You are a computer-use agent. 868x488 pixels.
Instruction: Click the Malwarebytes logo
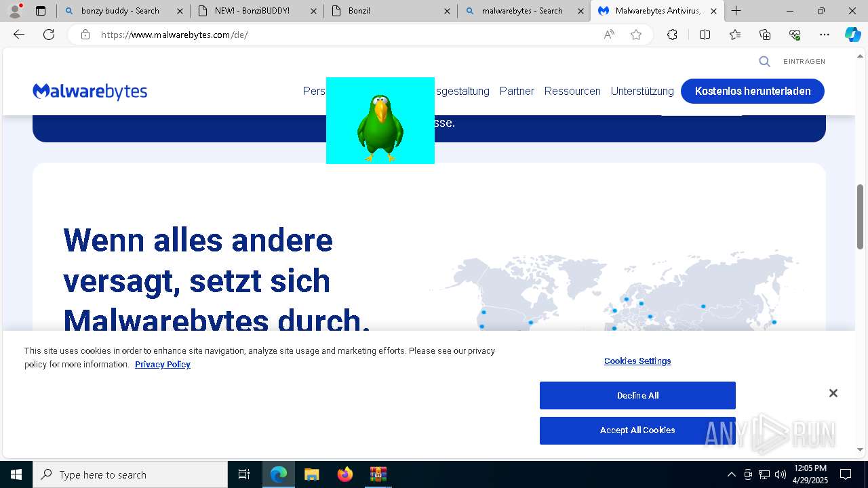click(90, 91)
